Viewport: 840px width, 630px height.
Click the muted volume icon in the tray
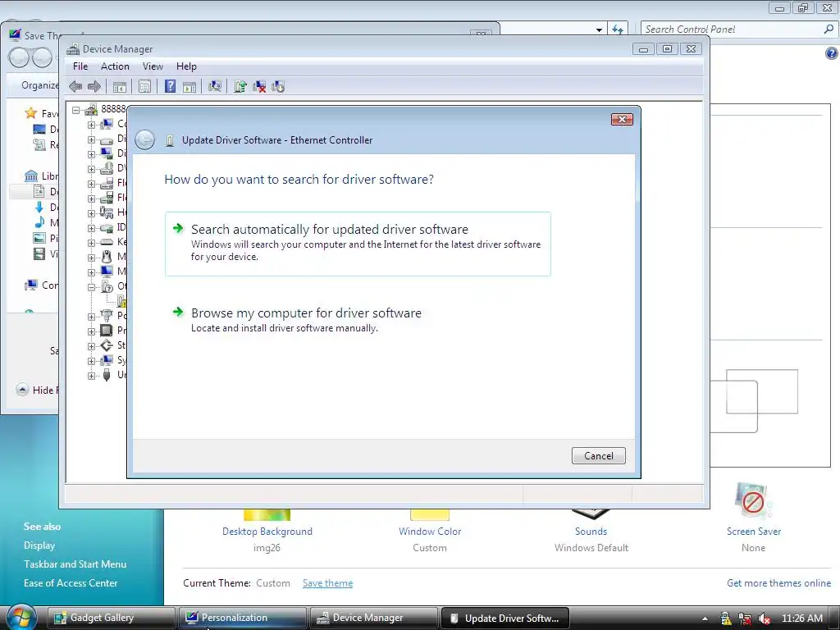point(764,619)
